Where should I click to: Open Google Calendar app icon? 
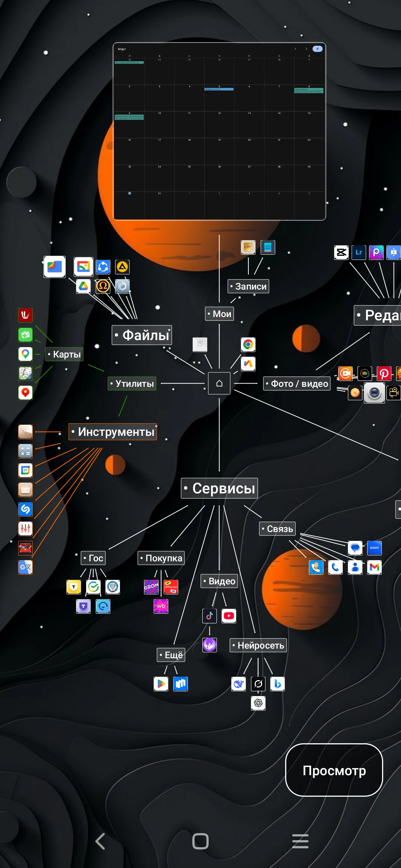[25, 470]
